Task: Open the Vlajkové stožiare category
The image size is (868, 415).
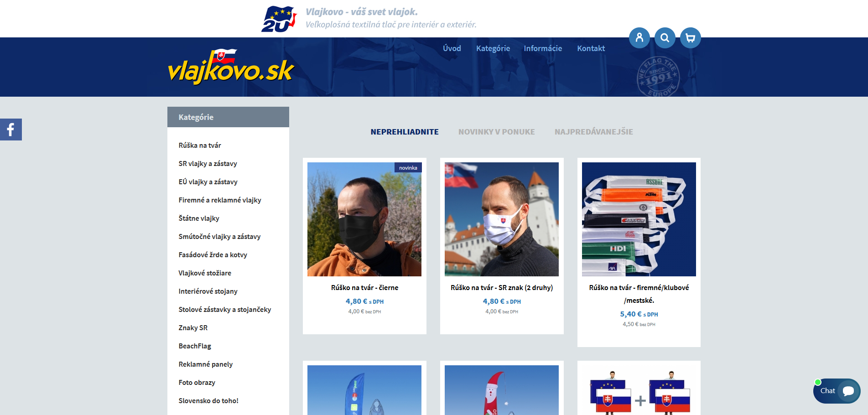Action: [x=205, y=273]
